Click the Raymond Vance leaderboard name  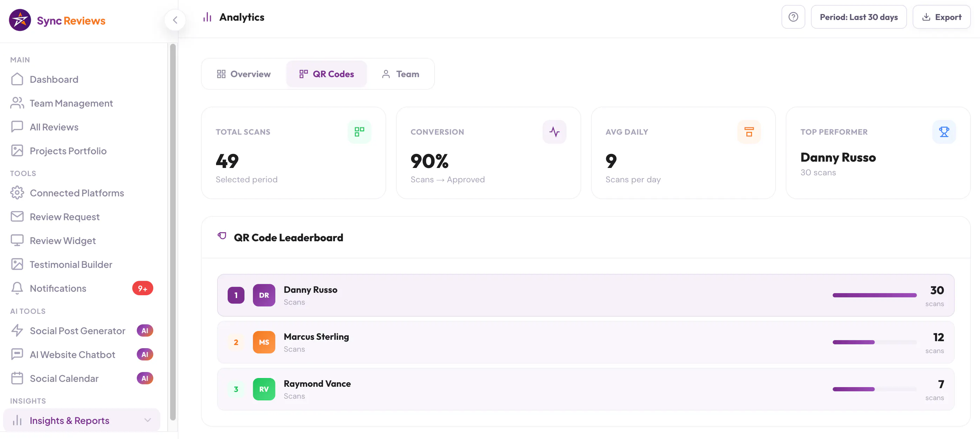pos(317,384)
